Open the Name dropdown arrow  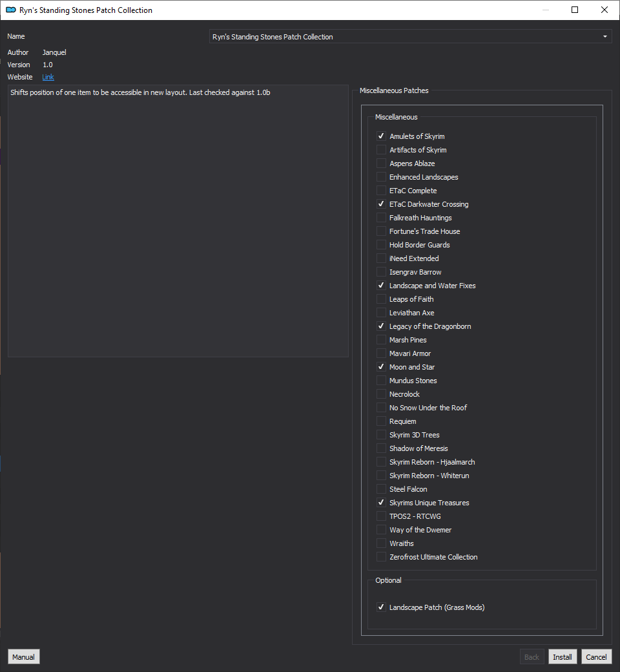[x=605, y=36]
